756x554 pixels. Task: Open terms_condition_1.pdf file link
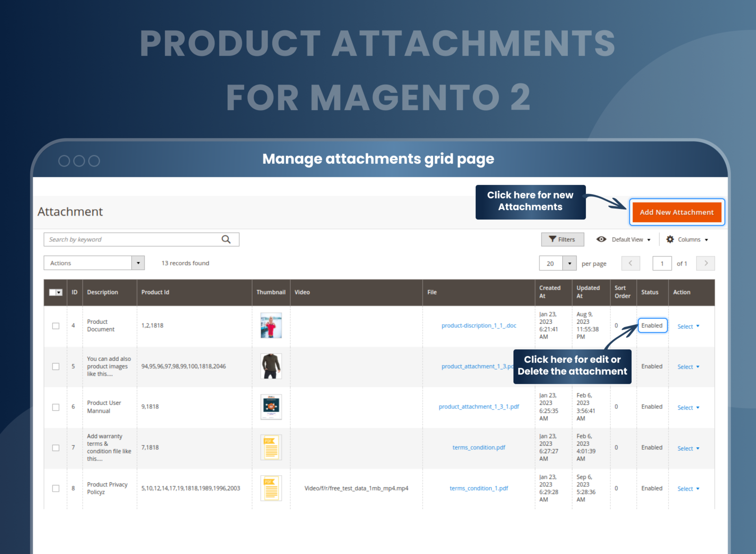tap(478, 488)
